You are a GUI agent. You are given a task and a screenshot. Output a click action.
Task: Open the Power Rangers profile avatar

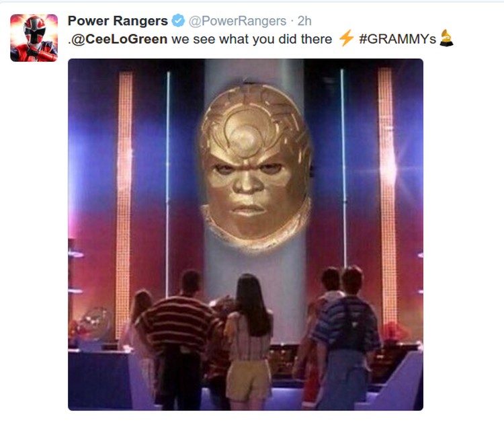[34, 38]
